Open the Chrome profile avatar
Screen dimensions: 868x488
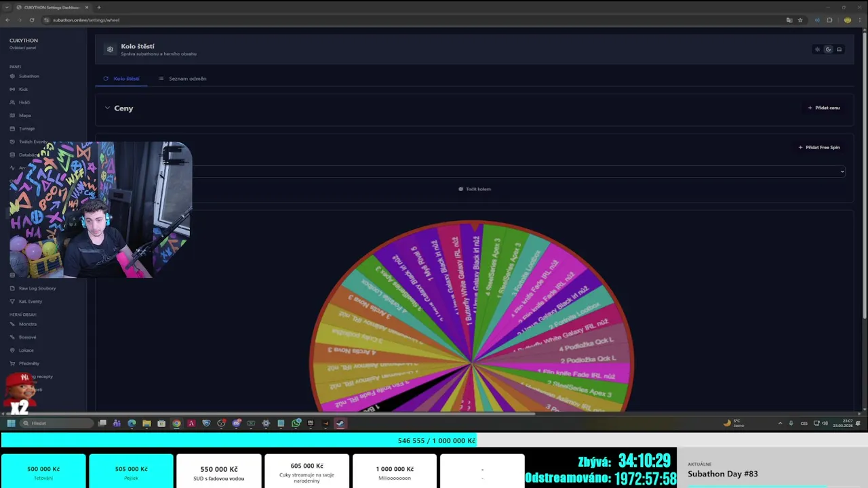[x=847, y=20]
